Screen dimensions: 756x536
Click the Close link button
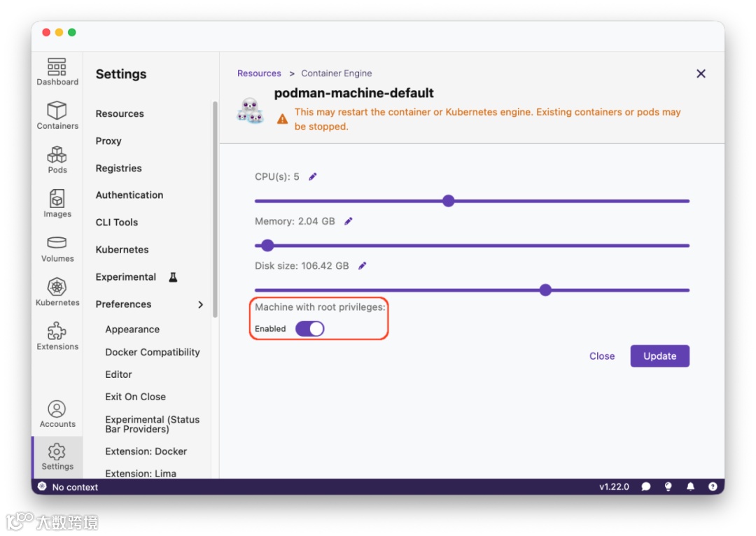pyautogui.click(x=602, y=356)
